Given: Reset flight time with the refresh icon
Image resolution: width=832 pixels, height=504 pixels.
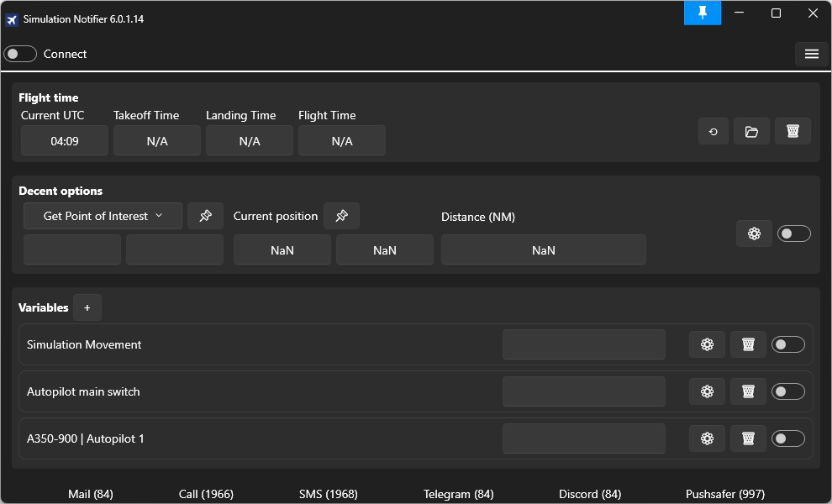Looking at the screenshot, I should 714,132.
